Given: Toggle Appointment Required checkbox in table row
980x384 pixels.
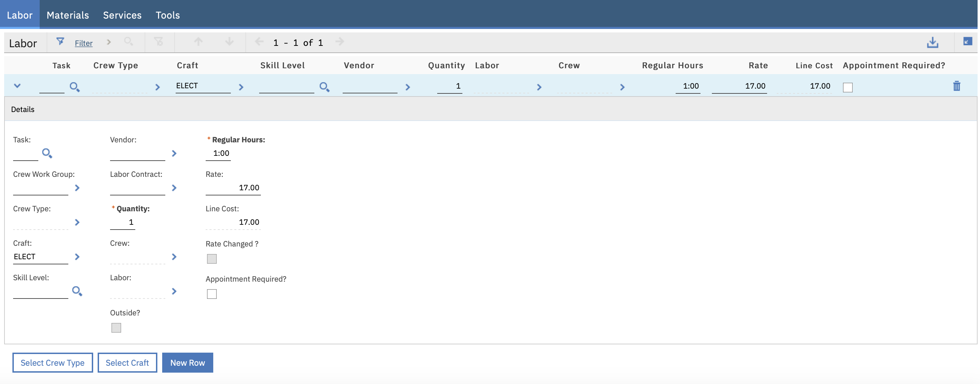Looking at the screenshot, I should click(x=847, y=88).
